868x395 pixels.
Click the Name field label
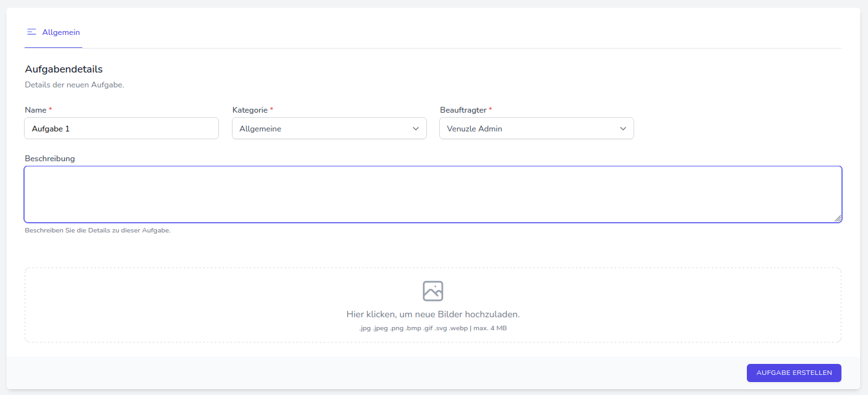[36, 110]
